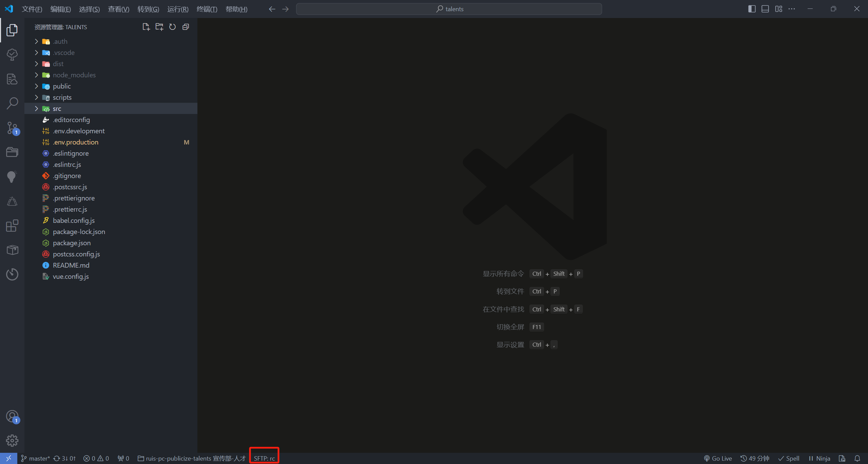Click the ports forwarded 0 indicator
This screenshot has height=464, width=868.
click(123, 458)
